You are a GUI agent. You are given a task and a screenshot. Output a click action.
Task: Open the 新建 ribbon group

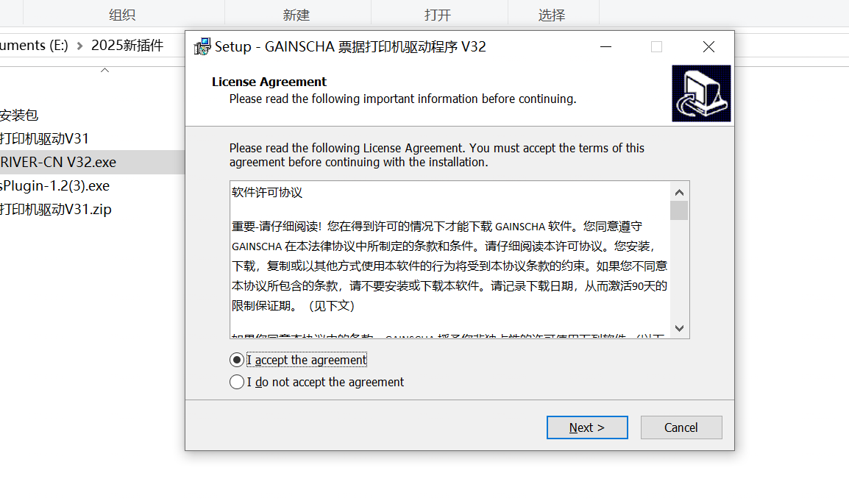coord(296,15)
